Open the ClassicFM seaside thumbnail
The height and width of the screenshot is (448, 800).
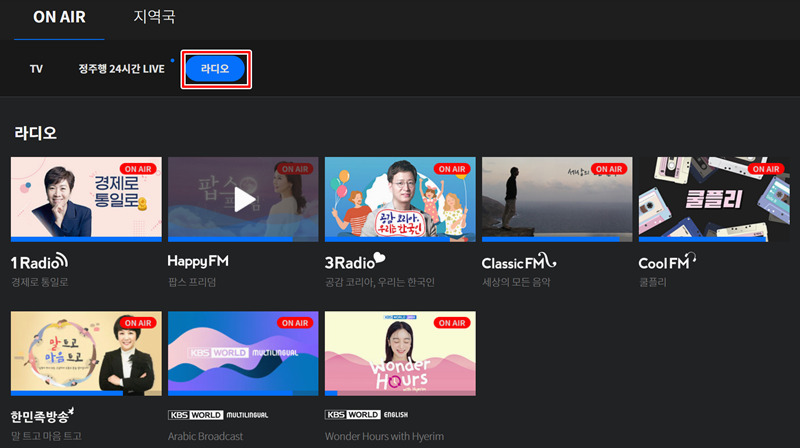[x=557, y=200]
